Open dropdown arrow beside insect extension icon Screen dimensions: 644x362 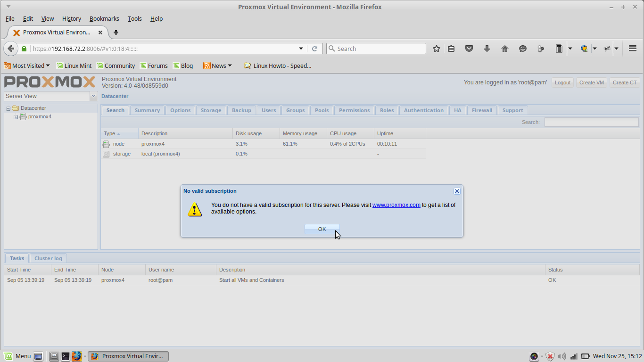(616, 49)
